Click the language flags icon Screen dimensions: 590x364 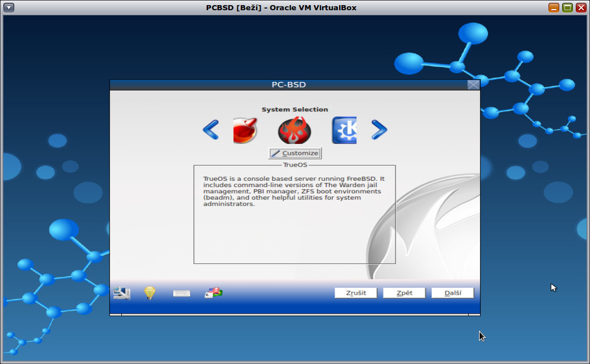pyautogui.click(x=213, y=292)
